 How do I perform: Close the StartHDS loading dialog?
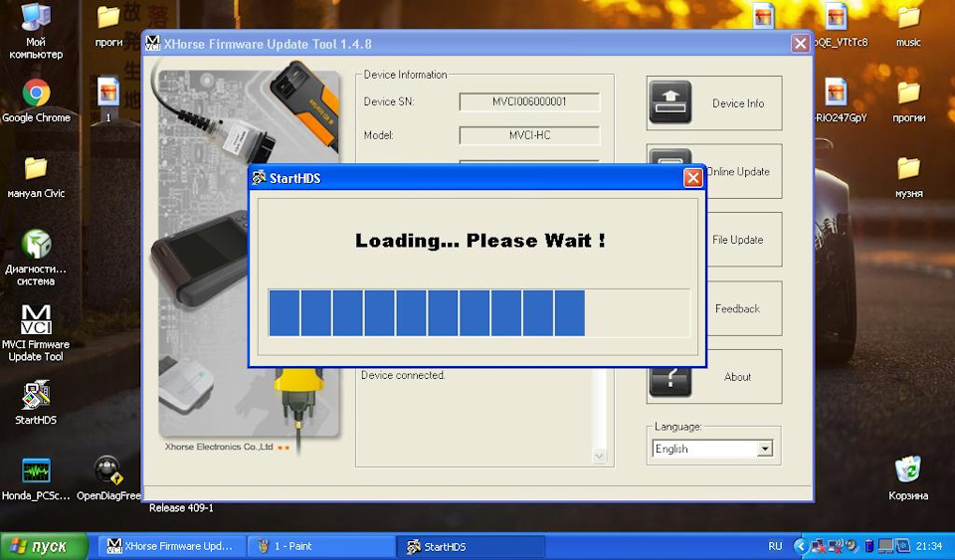692,178
